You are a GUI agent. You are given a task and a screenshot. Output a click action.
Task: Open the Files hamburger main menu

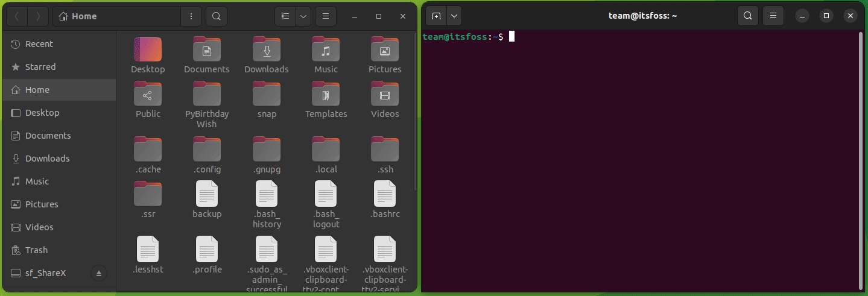pyautogui.click(x=325, y=16)
